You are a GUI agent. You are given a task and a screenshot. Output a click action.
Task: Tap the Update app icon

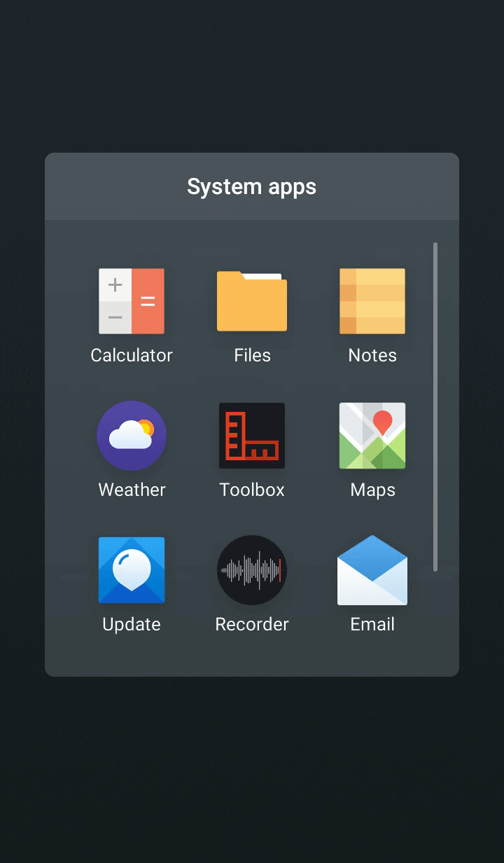tap(132, 570)
